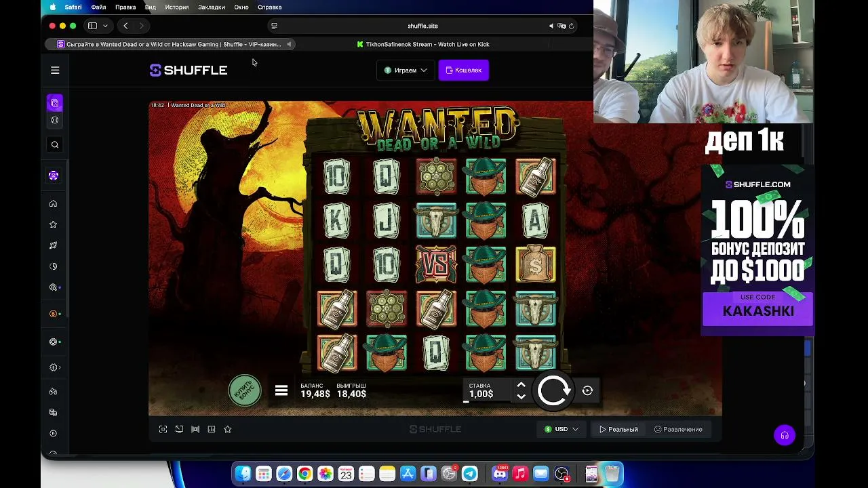The width and height of the screenshot is (868, 488).
Task: Open recent history clock icon in sidebar
Action: (x=53, y=266)
